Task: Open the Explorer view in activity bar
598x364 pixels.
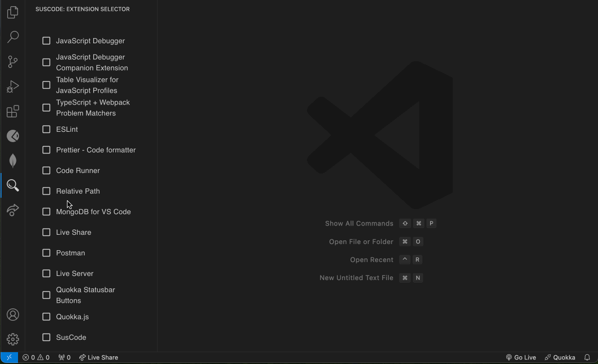Action: (x=12, y=12)
